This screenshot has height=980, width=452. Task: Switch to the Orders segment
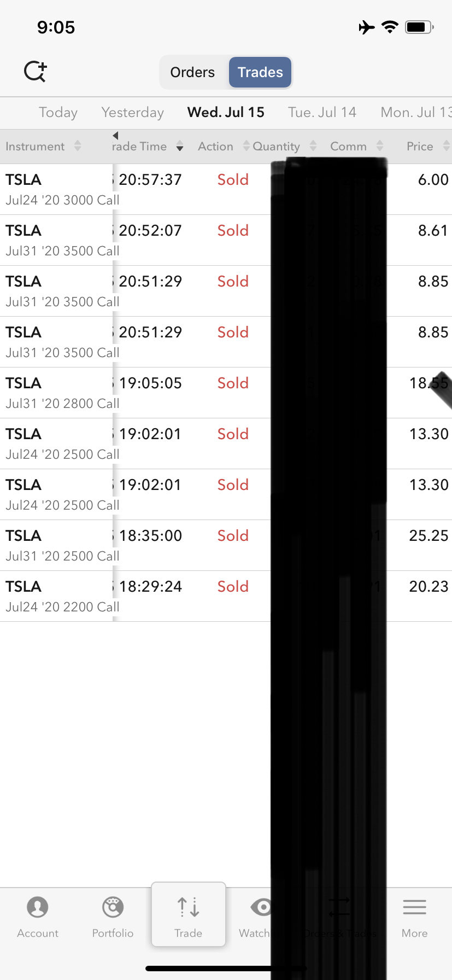tap(192, 72)
